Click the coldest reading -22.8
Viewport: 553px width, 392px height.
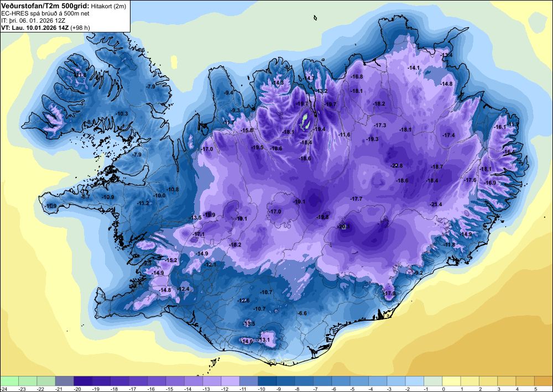[x=397, y=165]
